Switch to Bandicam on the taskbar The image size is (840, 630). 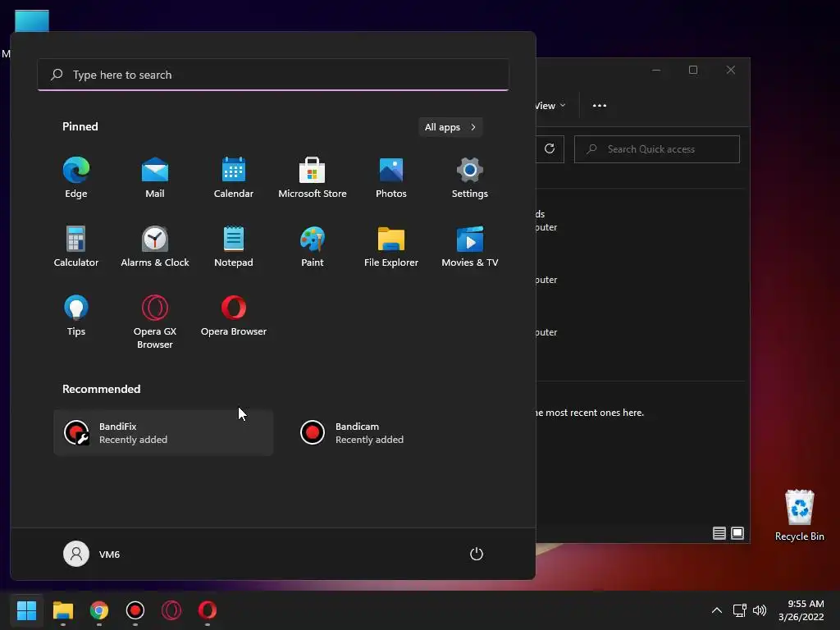pyautogui.click(x=135, y=610)
